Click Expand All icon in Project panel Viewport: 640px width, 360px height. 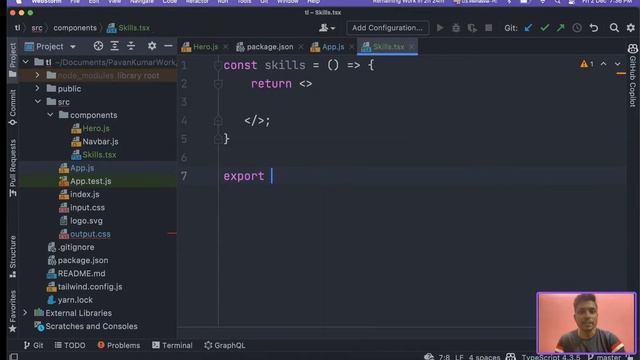pyautogui.click(x=115, y=46)
